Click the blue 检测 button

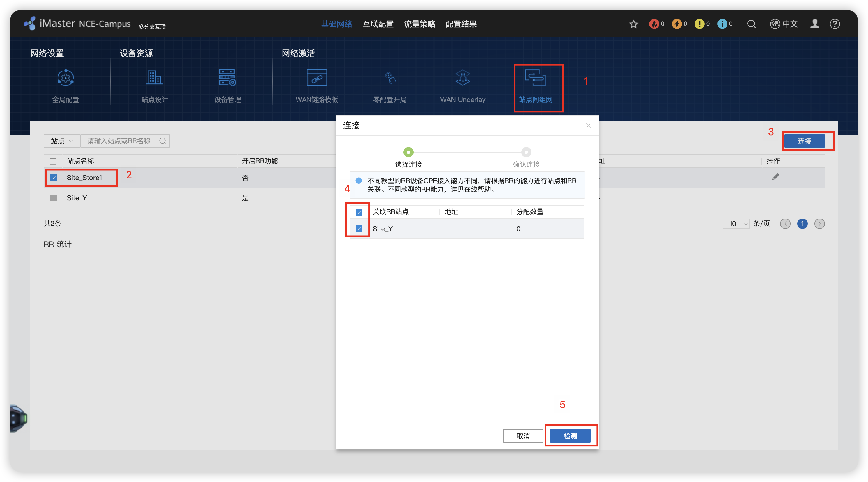tap(570, 436)
